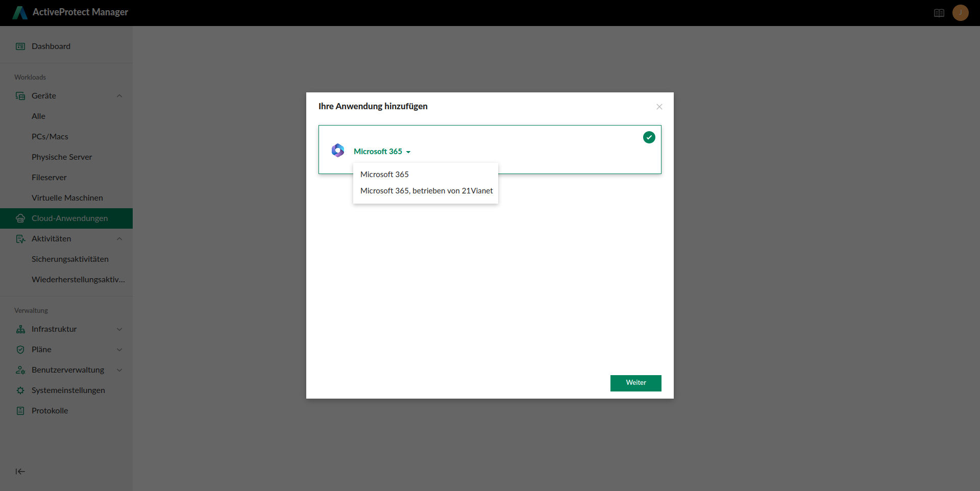Collapse the Geräte section chevron

119,96
